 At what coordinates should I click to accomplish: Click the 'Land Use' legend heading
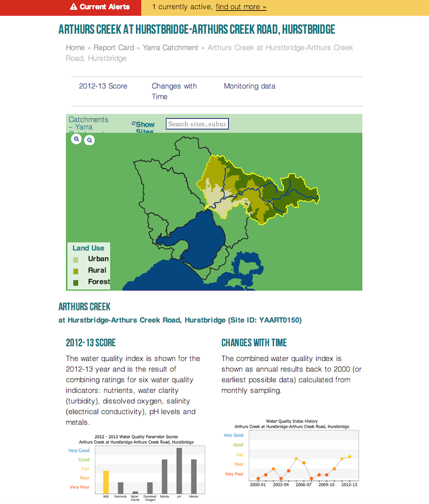(89, 248)
